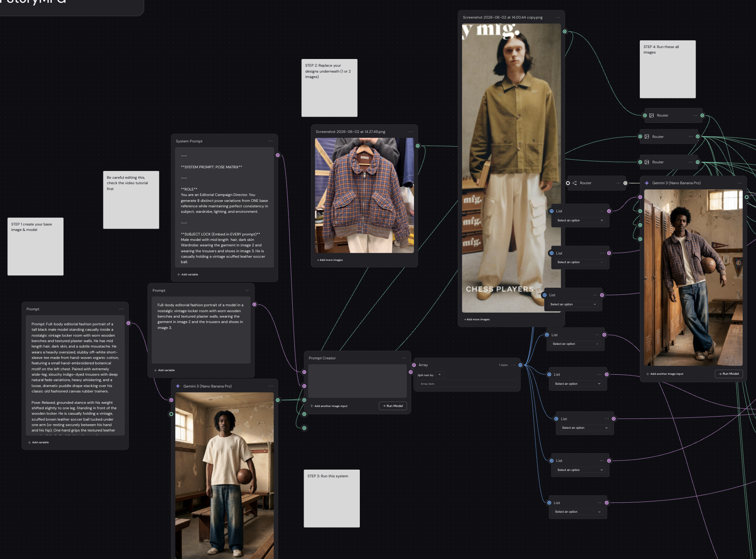Run Model on the Prompt Creator node
The image size is (756, 559).
[x=393, y=406]
